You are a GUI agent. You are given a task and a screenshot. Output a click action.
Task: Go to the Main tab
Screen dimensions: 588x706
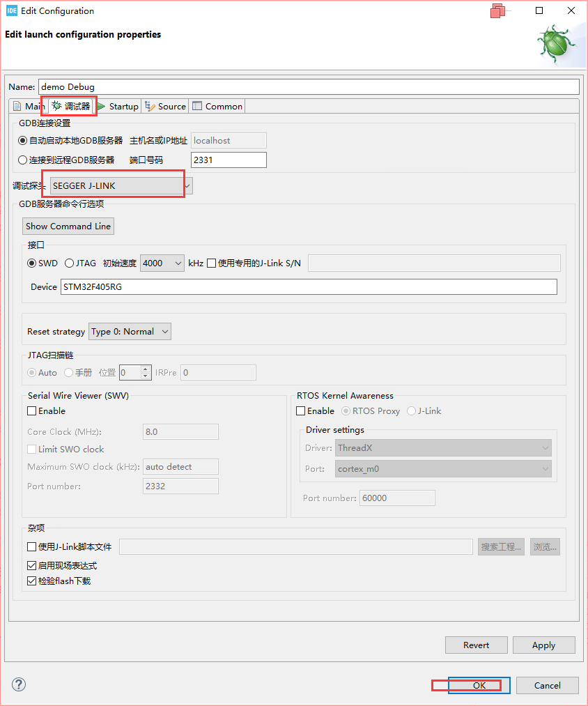tap(29, 106)
